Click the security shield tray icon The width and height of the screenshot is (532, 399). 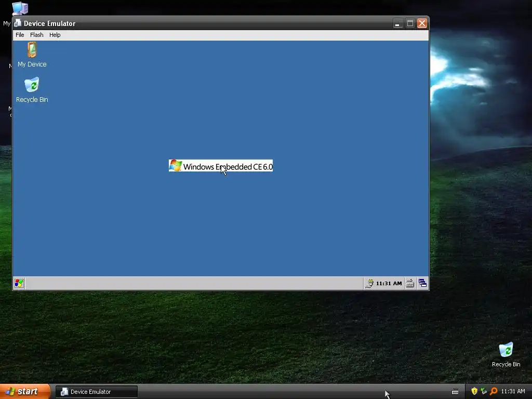(x=474, y=391)
